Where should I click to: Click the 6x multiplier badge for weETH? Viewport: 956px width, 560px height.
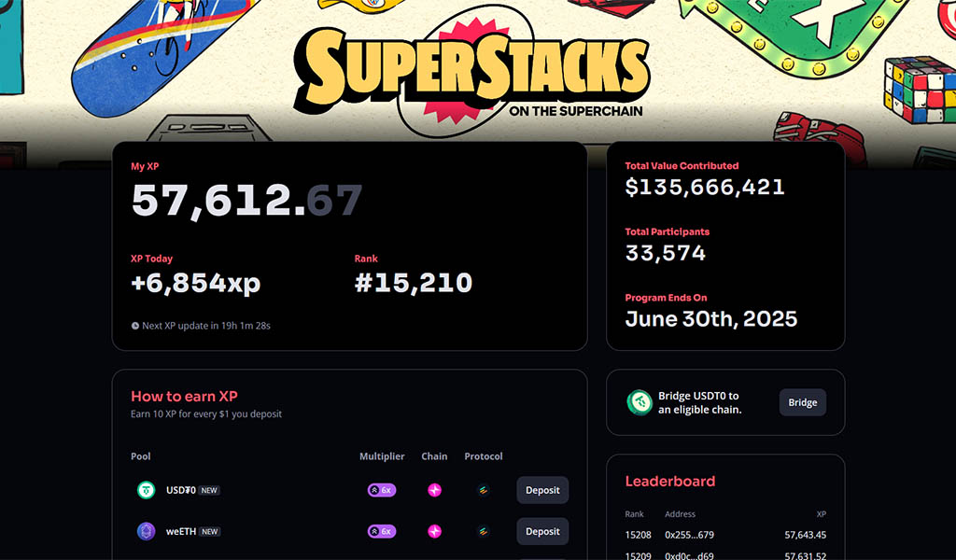(382, 531)
